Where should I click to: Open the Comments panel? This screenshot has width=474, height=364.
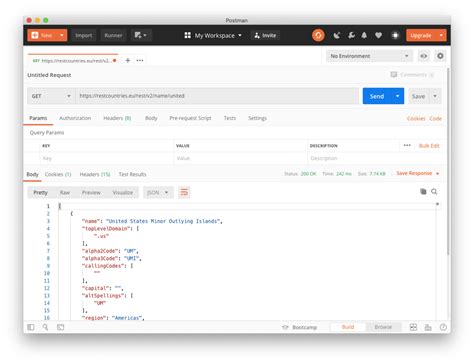point(412,75)
